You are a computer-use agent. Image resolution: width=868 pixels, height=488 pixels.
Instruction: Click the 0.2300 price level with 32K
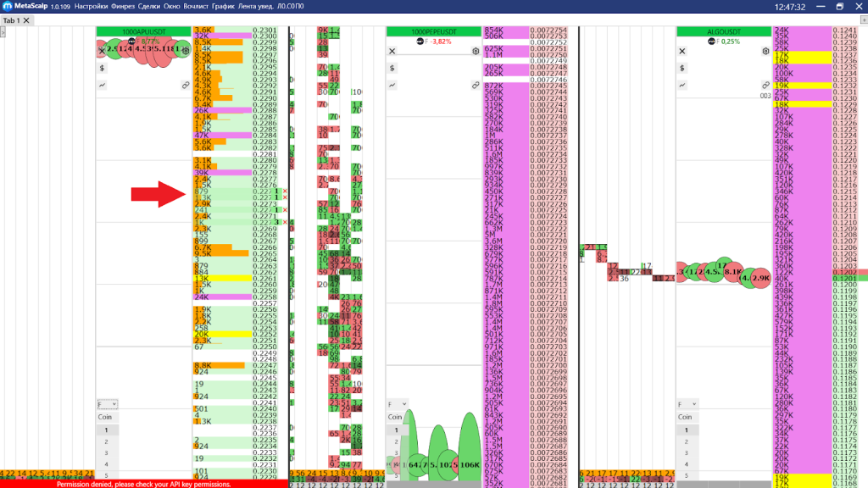click(x=236, y=36)
